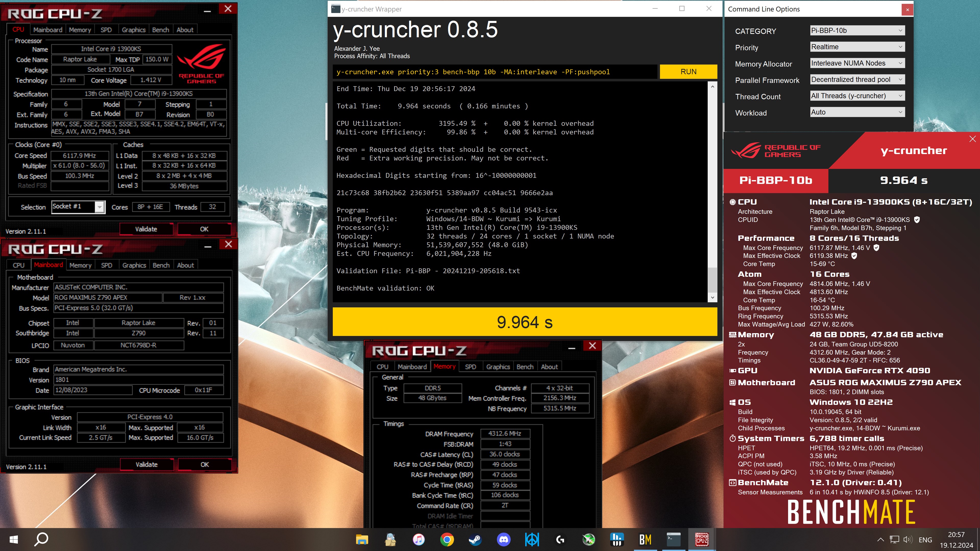The height and width of the screenshot is (551, 980).
Task: Open Discord from the taskbar
Action: click(x=504, y=539)
